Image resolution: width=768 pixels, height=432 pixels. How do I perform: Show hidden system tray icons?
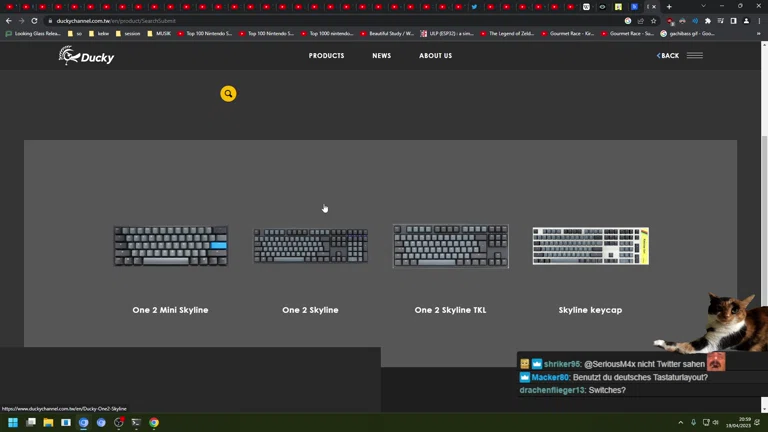(x=681, y=423)
